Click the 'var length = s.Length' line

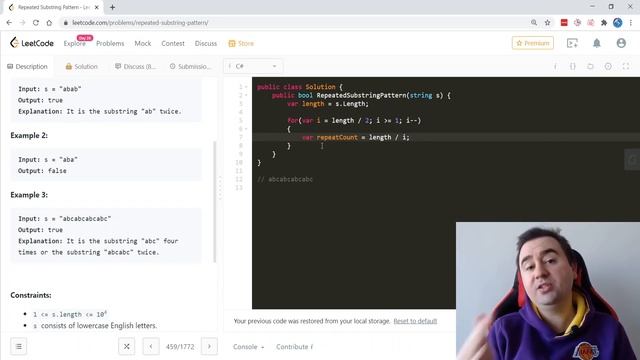[328, 104]
